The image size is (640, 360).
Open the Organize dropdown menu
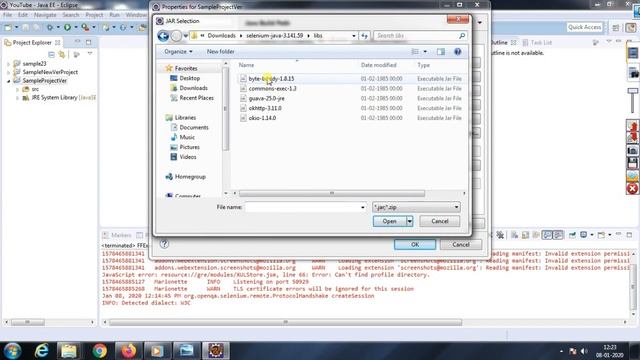point(178,51)
